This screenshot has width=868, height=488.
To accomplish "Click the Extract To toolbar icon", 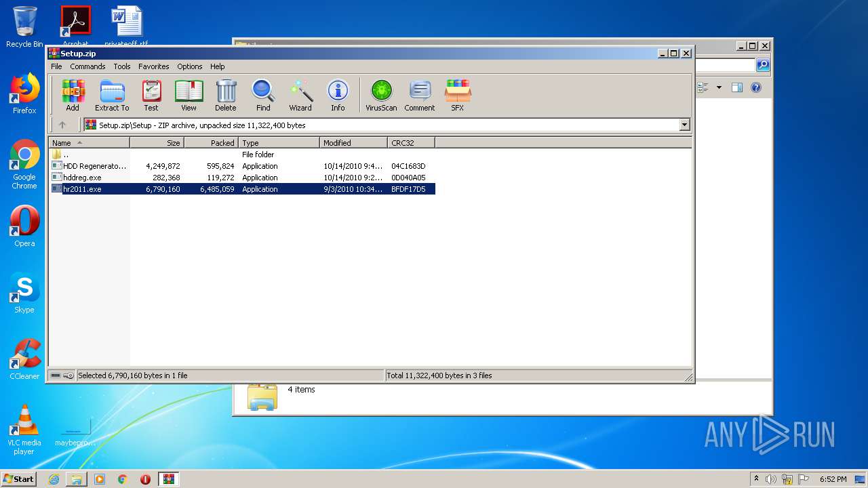I will click(112, 95).
